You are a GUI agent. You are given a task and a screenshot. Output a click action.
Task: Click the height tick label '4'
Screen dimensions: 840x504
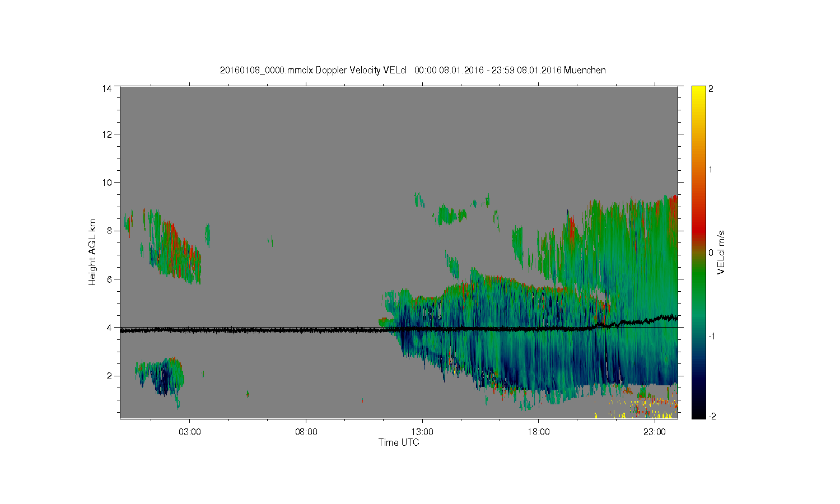(x=109, y=328)
